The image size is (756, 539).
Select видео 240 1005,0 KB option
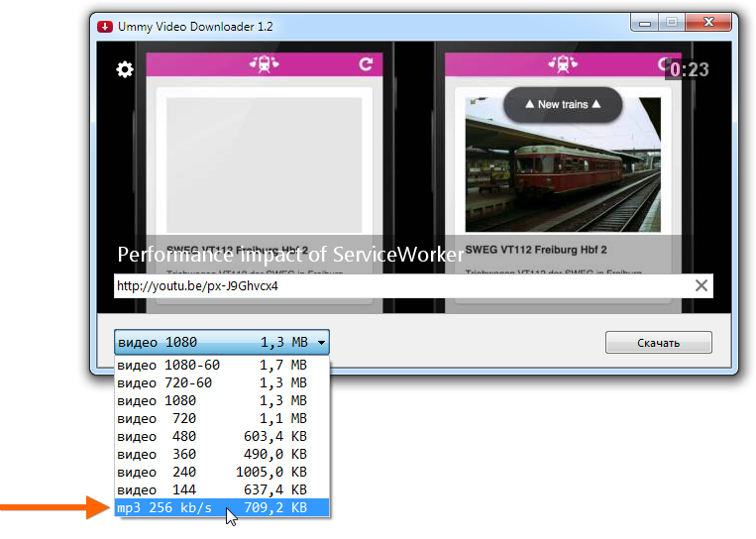pyautogui.click(x=222, y=472)
